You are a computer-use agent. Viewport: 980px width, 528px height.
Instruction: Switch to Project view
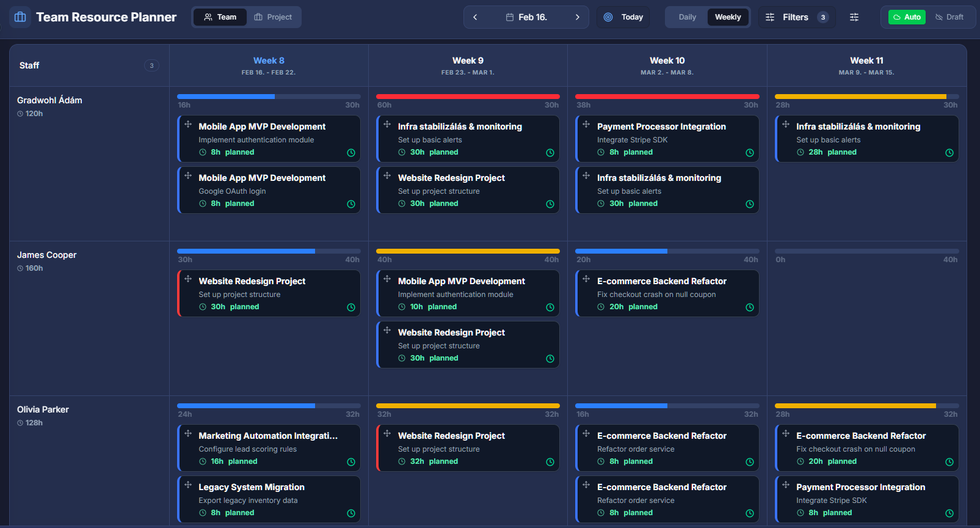pos(273,17)
